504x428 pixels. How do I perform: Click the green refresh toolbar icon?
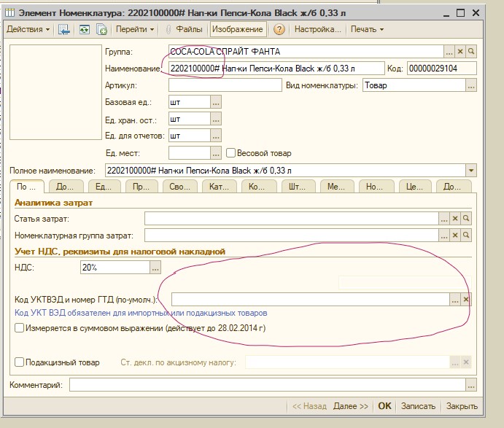pos(84,29)
